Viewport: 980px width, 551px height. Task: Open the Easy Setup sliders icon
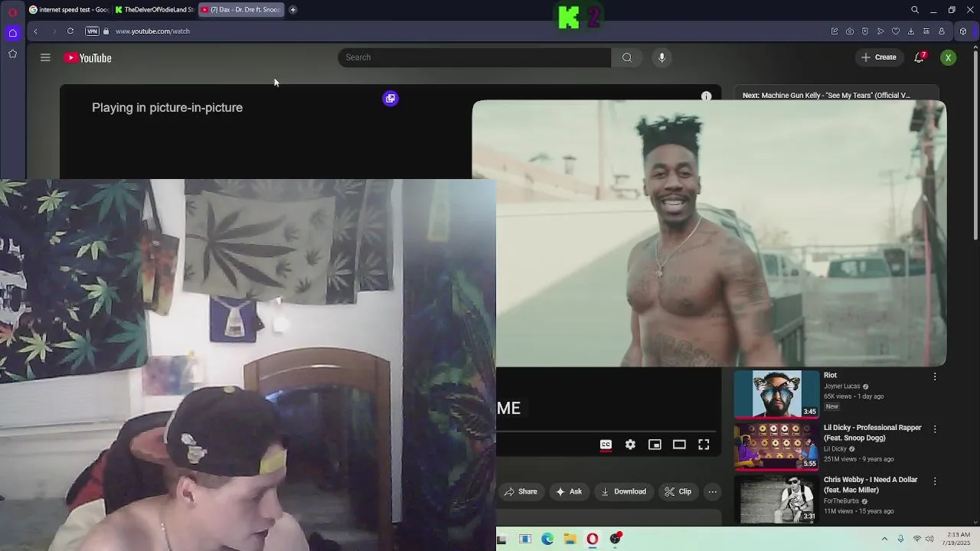coord(926,31)
